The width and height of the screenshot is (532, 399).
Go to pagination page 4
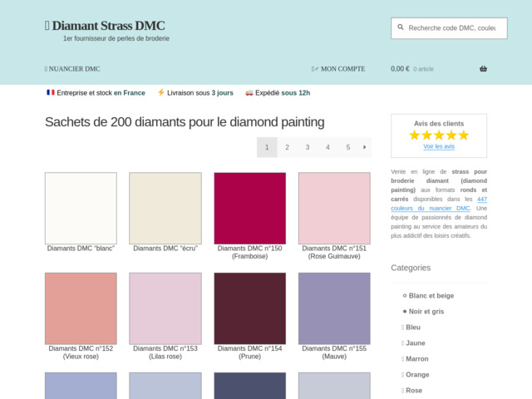click(x=328, y=147)
